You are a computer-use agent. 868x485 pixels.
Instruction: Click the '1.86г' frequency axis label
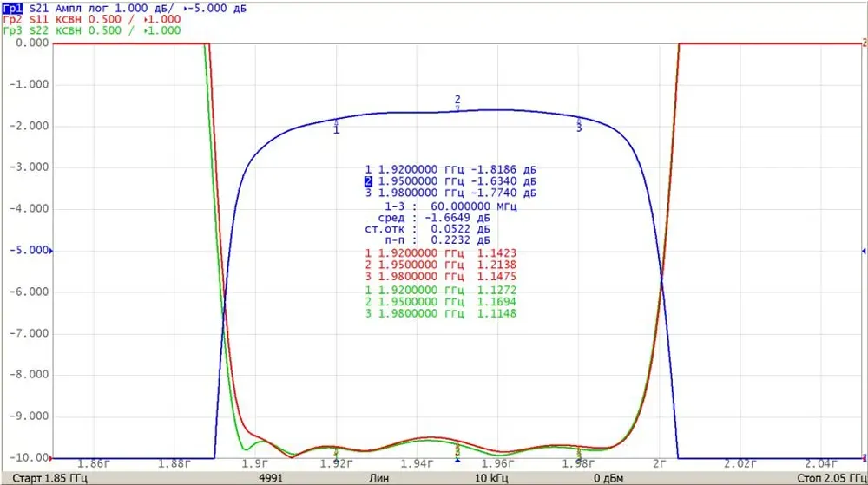click(x=94, y=464)
